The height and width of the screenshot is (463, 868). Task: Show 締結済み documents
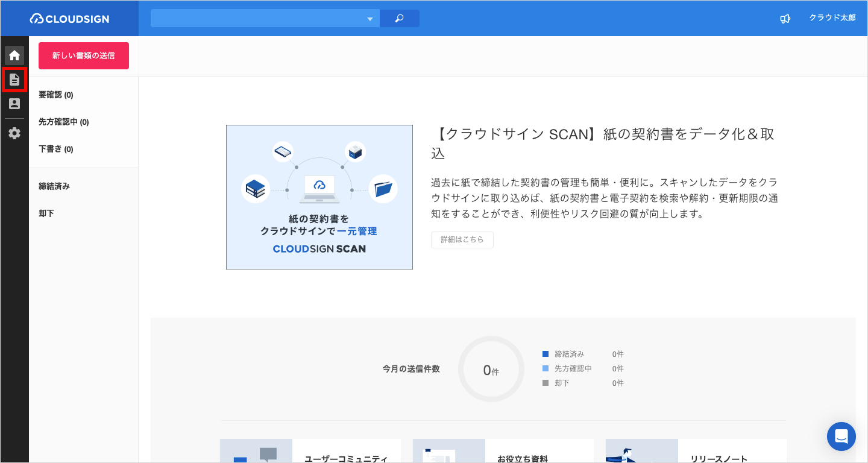pyautogui.click(x=54, y=186)
